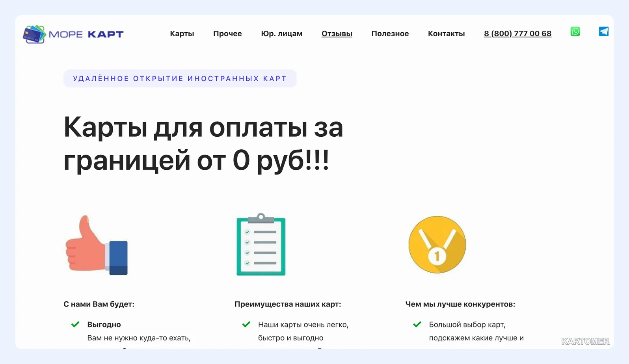This screenshot has height=364, width=629.
Task: Click the Море Карт logo
Action: click(73, 34)
